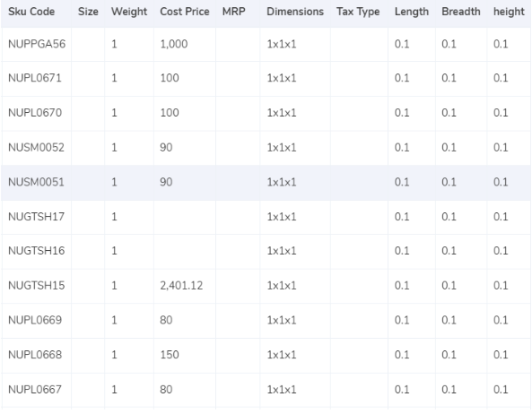Select the cost price 150 cell
The height and width of the screenshot is (414, 532).
pos(185,355)
